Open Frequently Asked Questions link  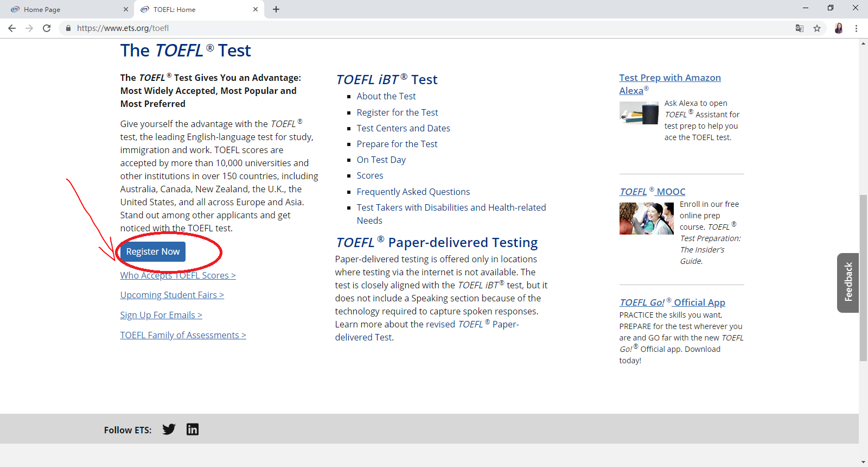413,192
